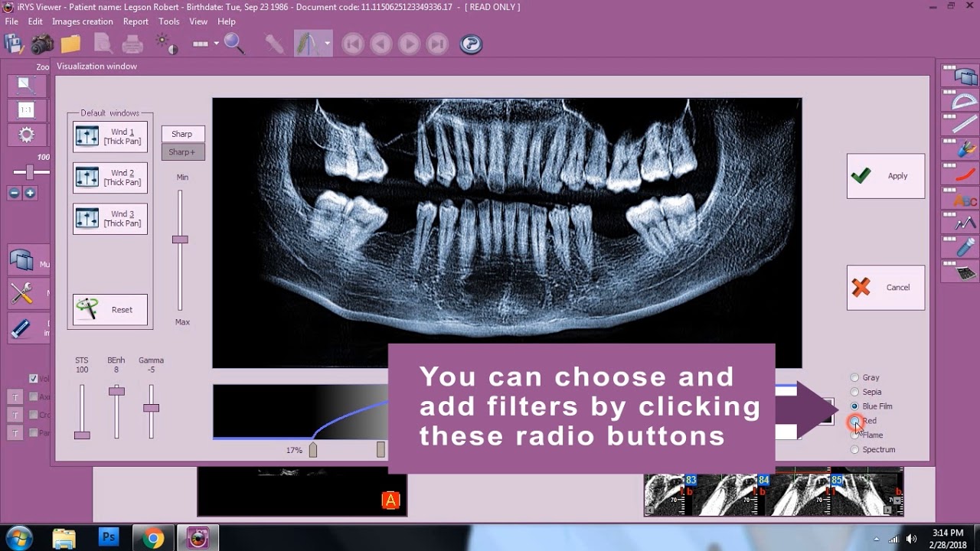Select the Sepia filter radio button
Screen dimensions: 980x551
[854, 392]
